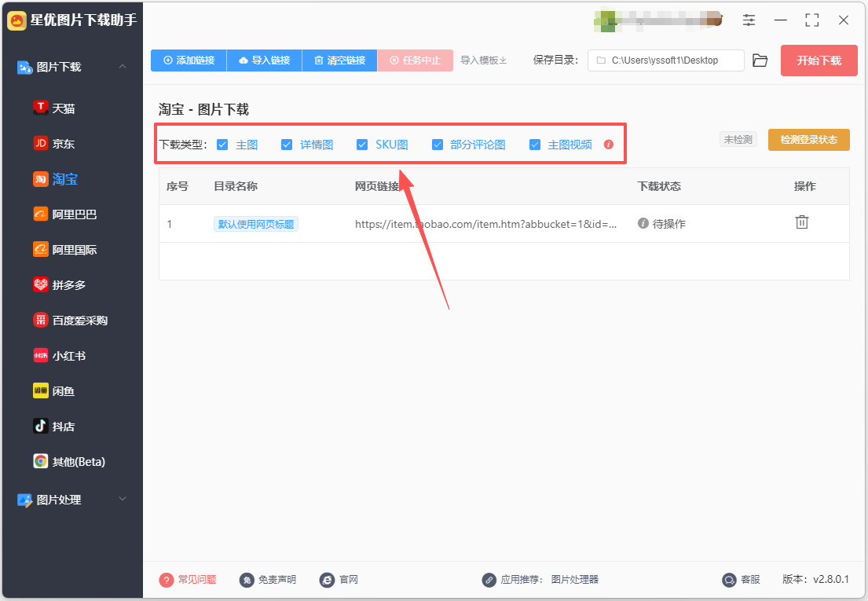Expand the 图片处理 section chevron
The height and width of the screenshot is (601, 868).
click(x=123, y=499)
